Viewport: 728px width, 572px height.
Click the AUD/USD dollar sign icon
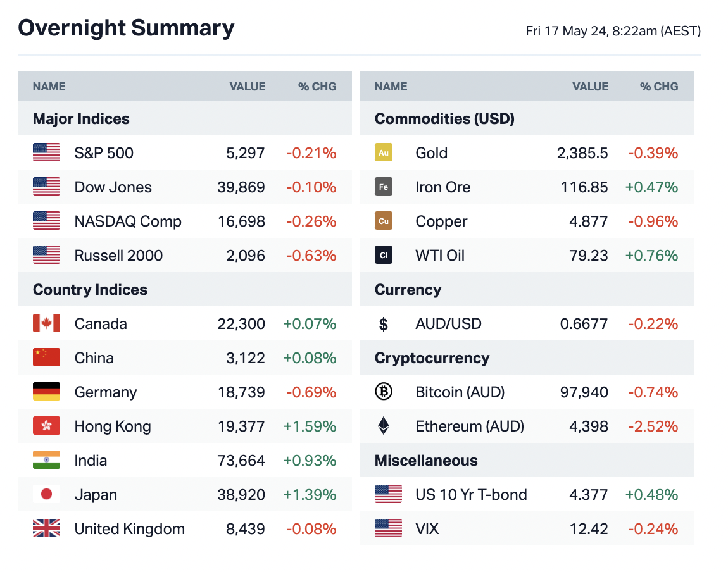(384, 324)
